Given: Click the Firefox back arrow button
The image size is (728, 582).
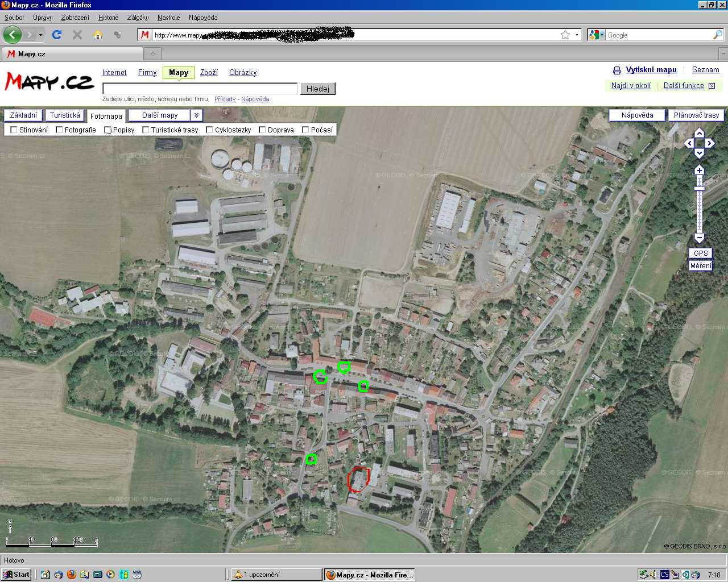Looking at the screenshot, I should [13, 35].
